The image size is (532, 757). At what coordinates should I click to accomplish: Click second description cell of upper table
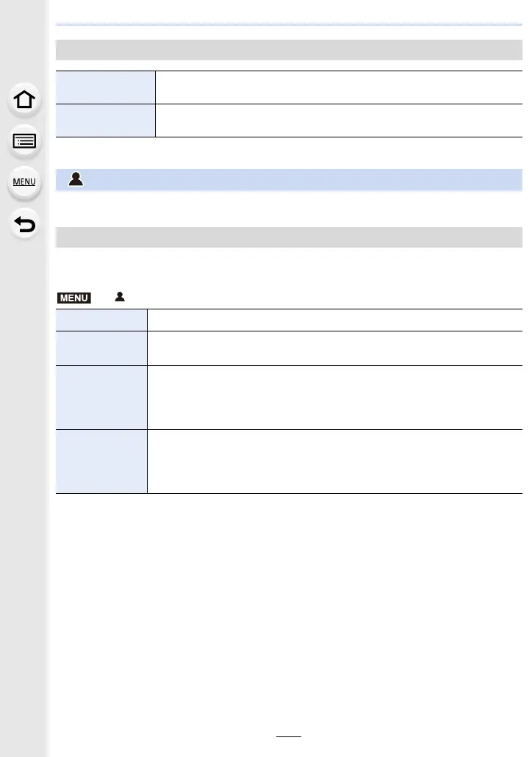[339, 121]
